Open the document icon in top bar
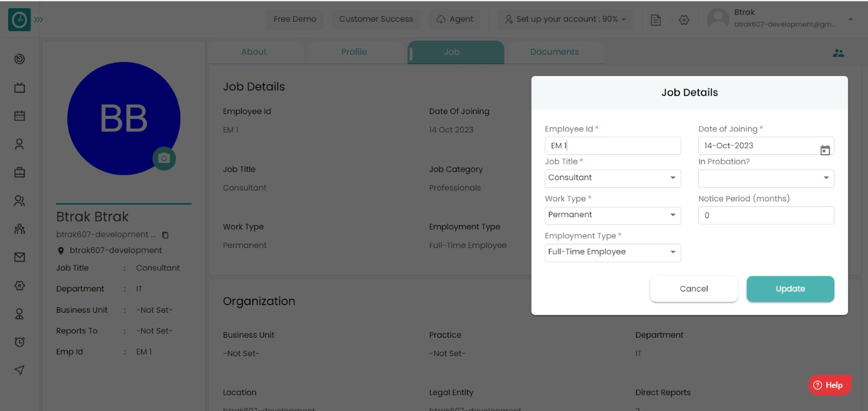The width and height of the screenshot is (868, 411). tap(655, 20)
